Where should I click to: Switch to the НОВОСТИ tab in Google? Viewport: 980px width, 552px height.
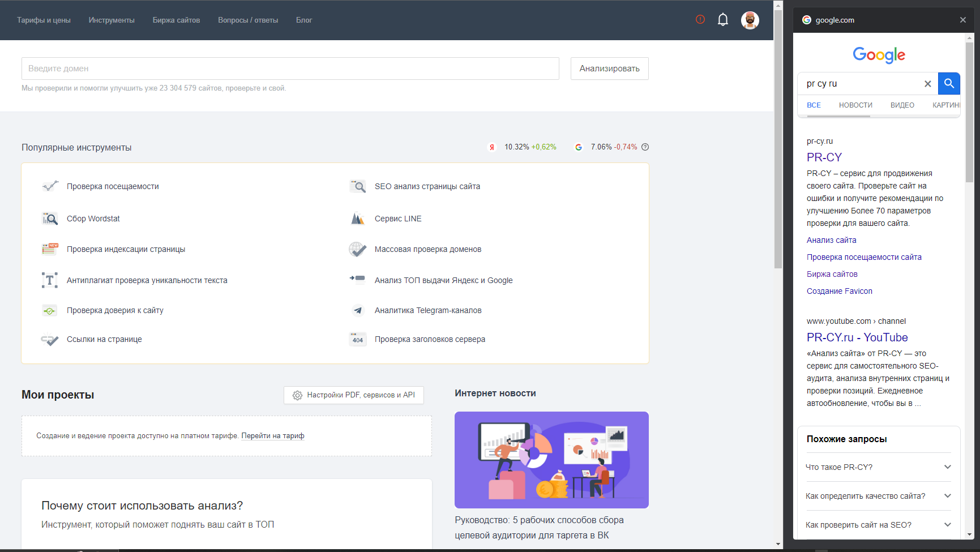(x=855, y=105)
